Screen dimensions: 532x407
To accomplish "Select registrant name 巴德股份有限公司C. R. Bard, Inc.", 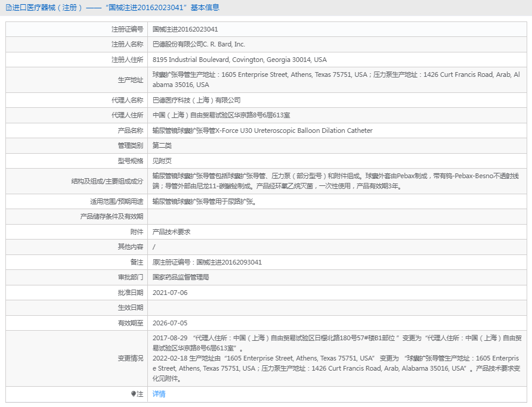I will 199,44.
